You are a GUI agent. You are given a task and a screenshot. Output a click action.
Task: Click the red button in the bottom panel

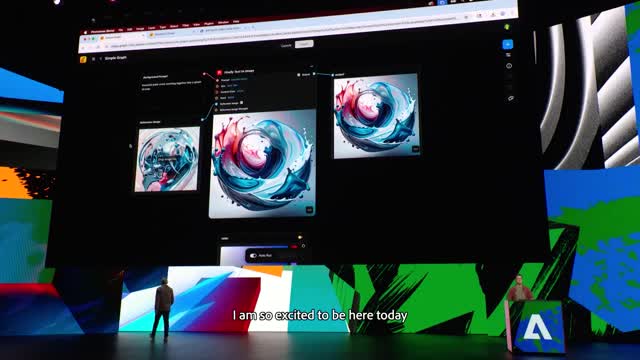click(x=294, y=247)
